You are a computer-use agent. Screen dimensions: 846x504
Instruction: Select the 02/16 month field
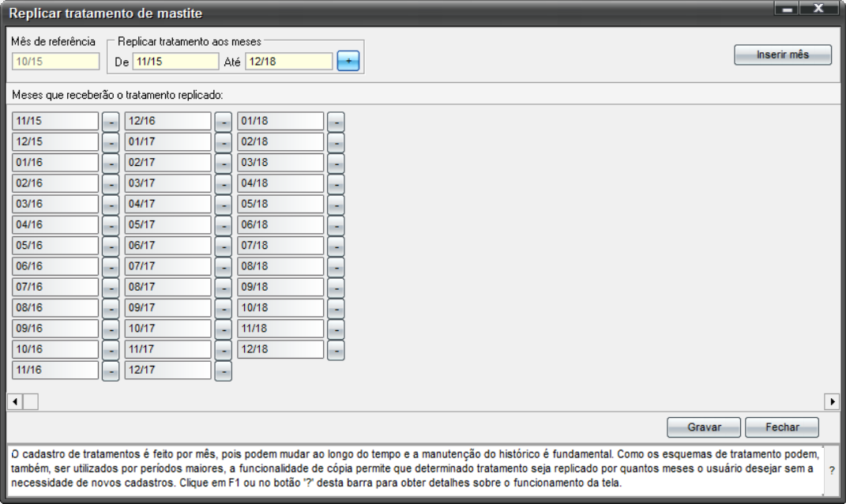55,183
